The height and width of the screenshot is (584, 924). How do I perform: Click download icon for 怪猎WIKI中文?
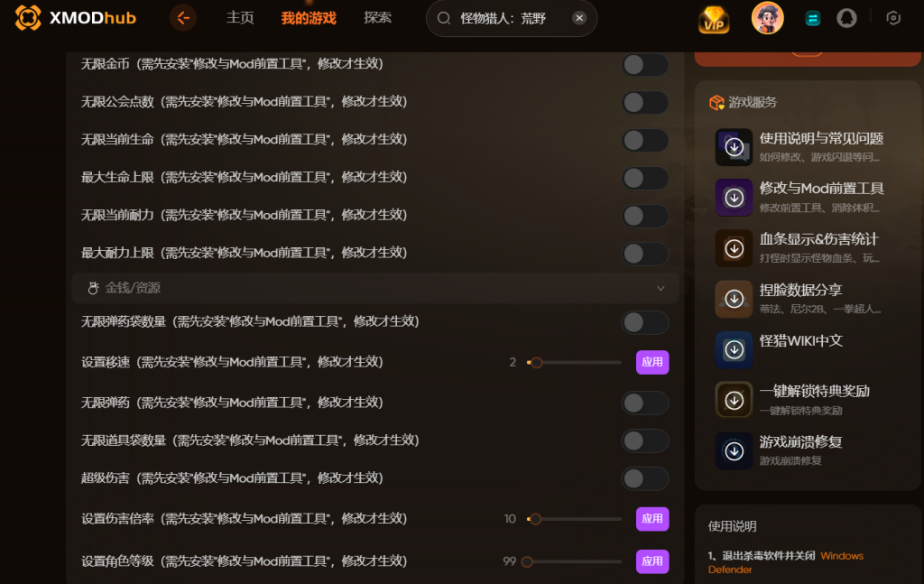734,349
